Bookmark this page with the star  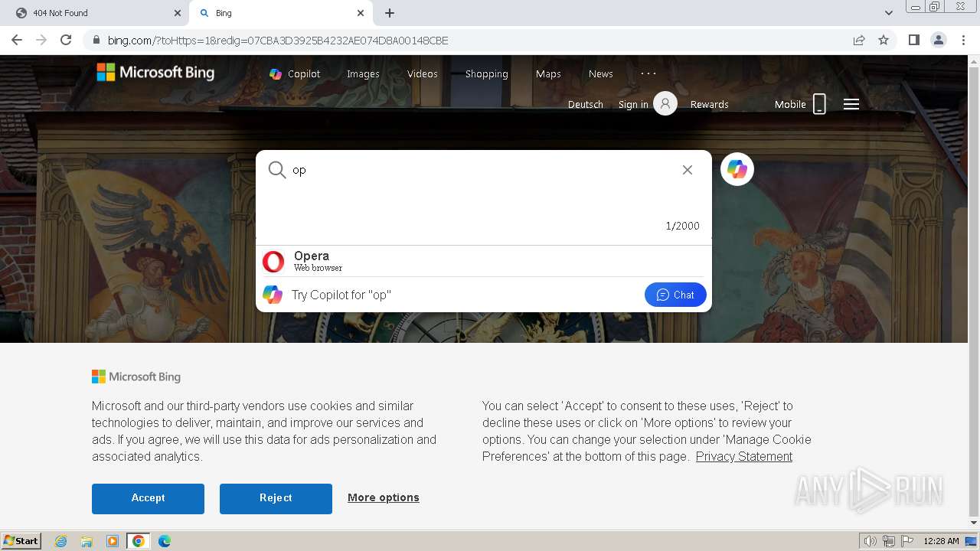pyautogui.click(x=884, y=40)
